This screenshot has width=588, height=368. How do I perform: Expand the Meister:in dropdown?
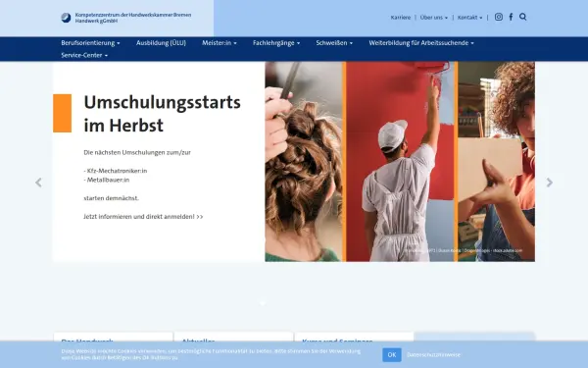point(220,43)
